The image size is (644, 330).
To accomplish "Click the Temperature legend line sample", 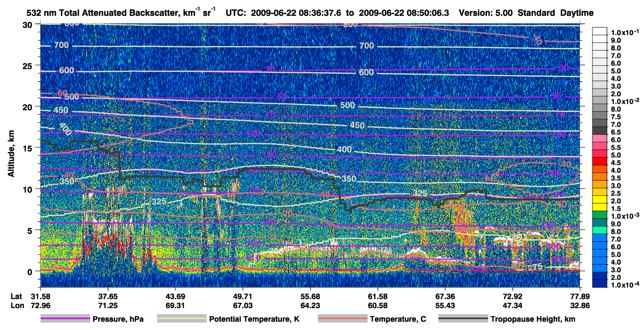I will coord(342,319).
